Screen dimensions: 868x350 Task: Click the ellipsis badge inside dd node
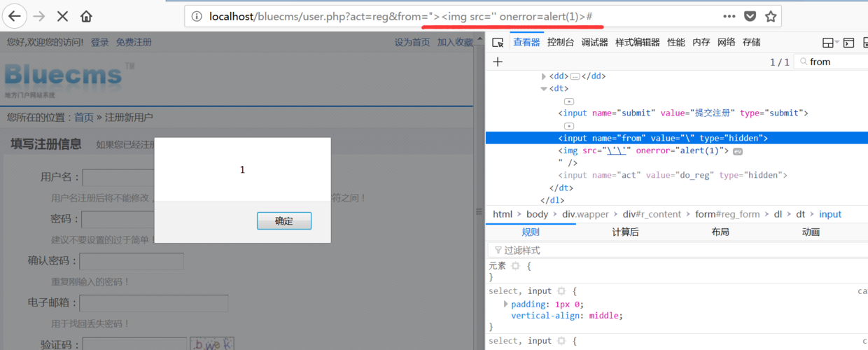pos(575,76)
